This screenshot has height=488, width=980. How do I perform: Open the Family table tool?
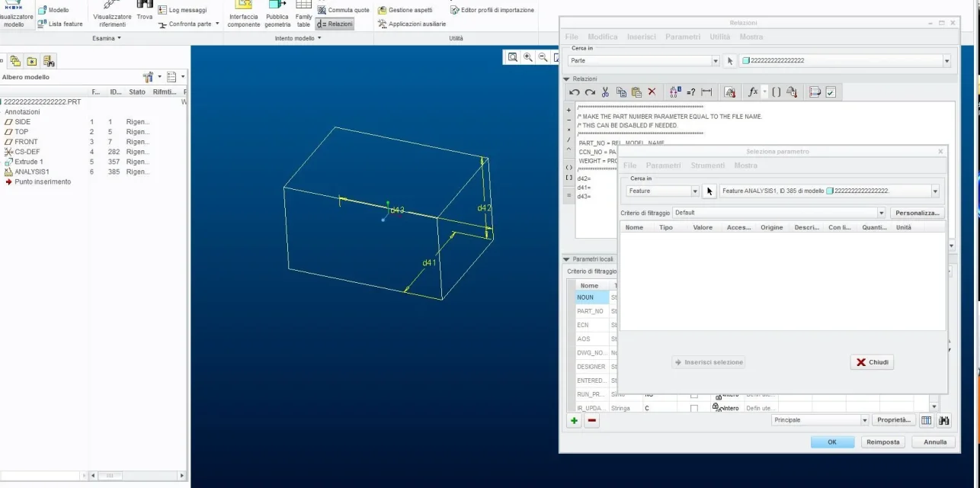pos(303,14)
